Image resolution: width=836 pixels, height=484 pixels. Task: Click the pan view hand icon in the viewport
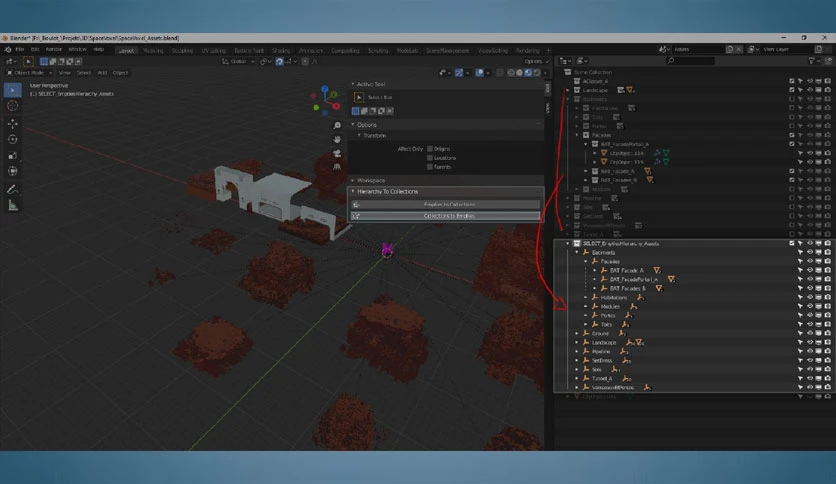tap(337, 139)
